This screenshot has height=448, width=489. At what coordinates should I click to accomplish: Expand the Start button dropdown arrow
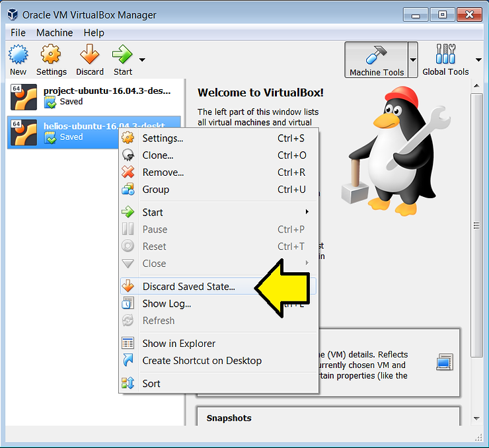coord(142,59)
